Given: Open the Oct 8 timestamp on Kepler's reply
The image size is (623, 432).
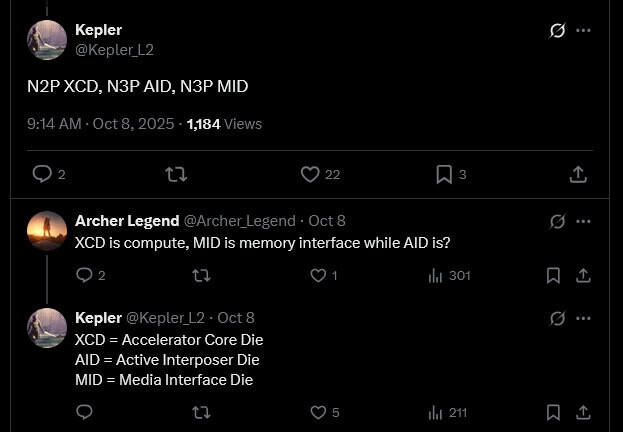Looking at the screenshot, I should click(x=236, y=318).
